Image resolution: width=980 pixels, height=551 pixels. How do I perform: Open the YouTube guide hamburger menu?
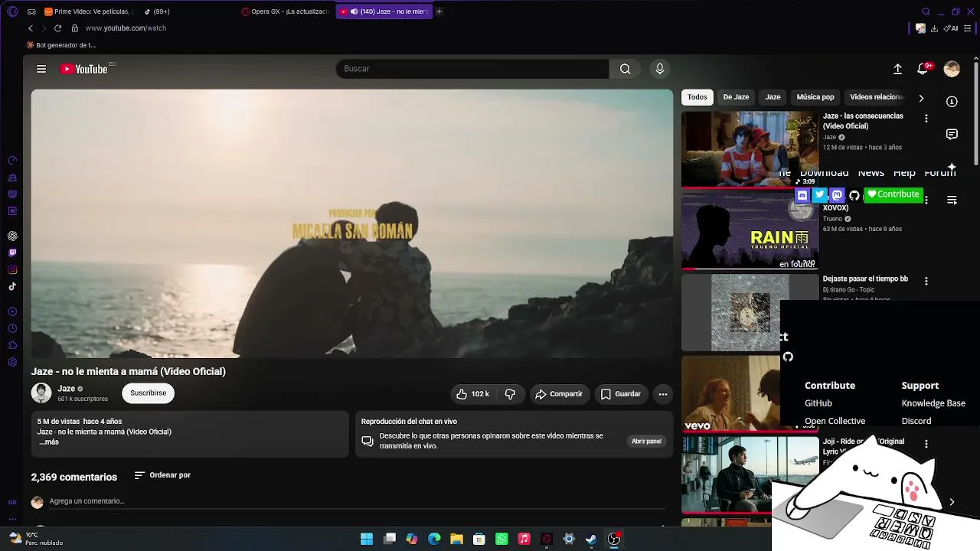point(41,69)
